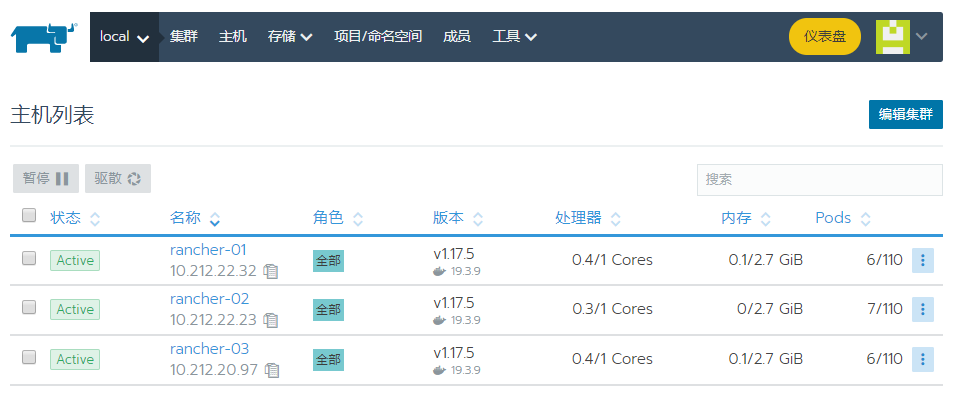Click the user avatar icon
The height and width of the screenshot is (416, 953).
892,36
